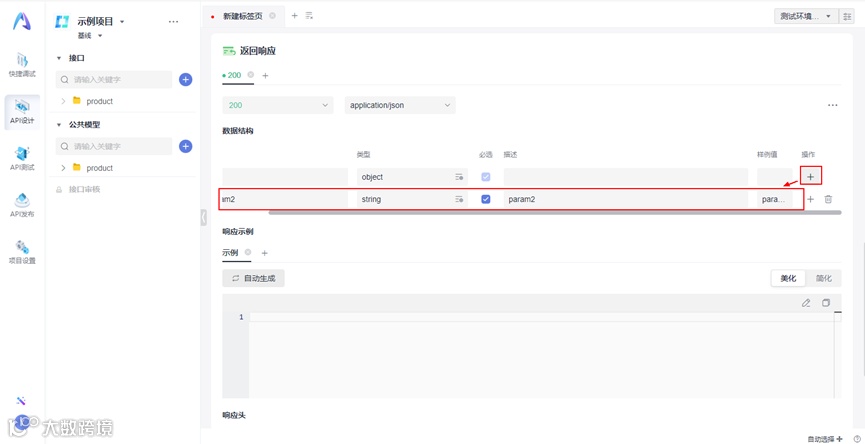Toggle the required checkbox in the object row
Image resolution: width=865 pixels, height=444 pixels.
(x=485, y=177)
